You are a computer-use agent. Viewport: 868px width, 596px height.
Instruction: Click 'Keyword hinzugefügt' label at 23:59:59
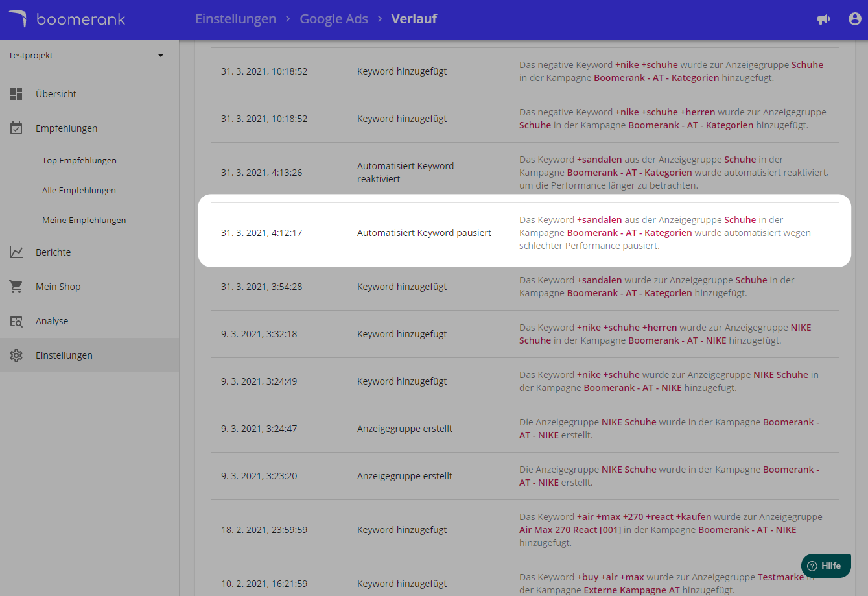(x=402, y=530)
